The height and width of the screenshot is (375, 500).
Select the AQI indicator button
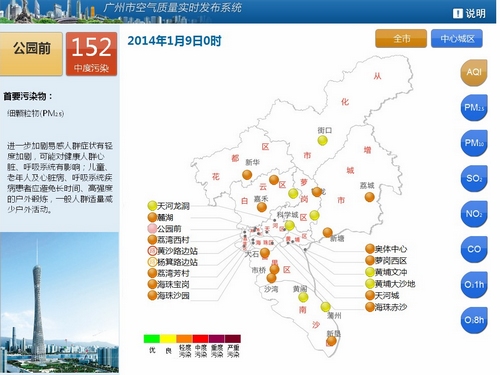tap(474, 72)
